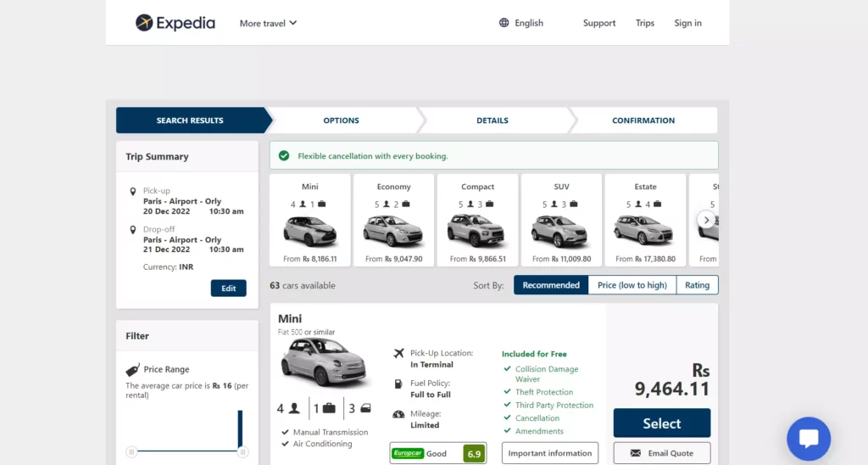Switch to the Options step tab
Screen dimensions: 868x465
[x=341, y=120]
